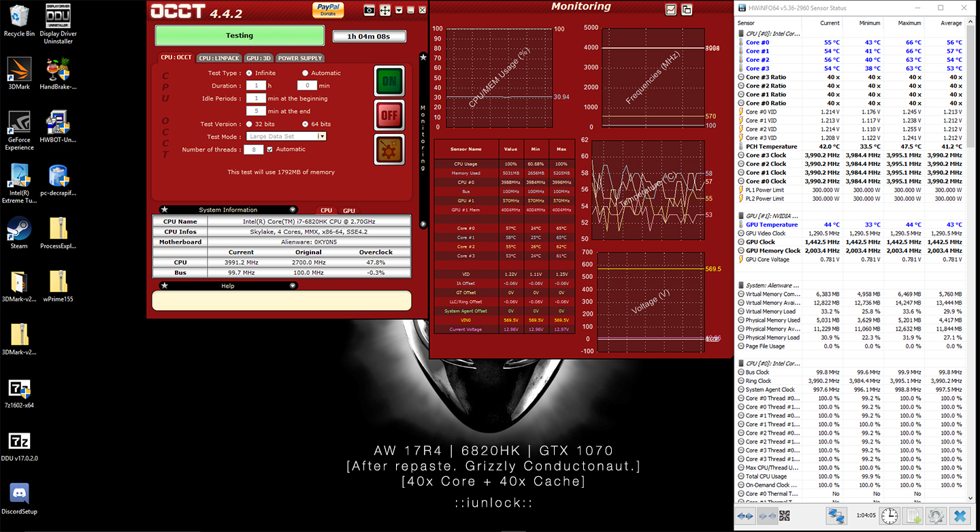
Task: Click the HWiNFO clock reset icon
Action: coord(889,516)
